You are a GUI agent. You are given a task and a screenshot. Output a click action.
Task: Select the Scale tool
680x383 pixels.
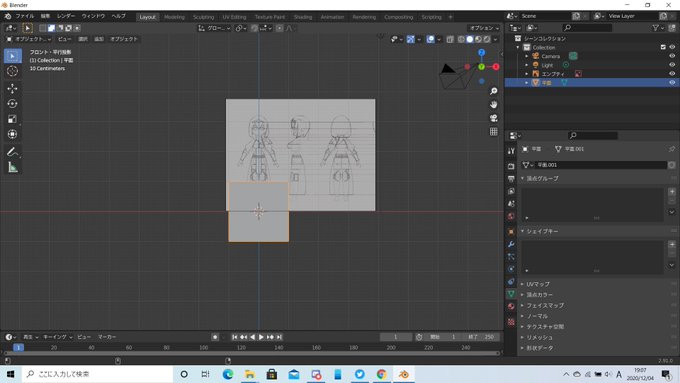(x=12, y=119)
